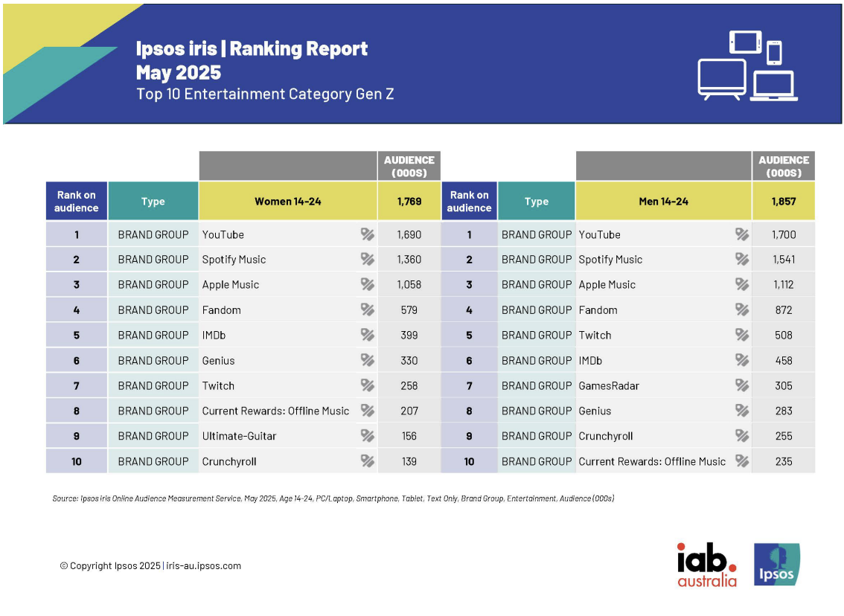Open the iris-au.ipsos.com link

203,565
